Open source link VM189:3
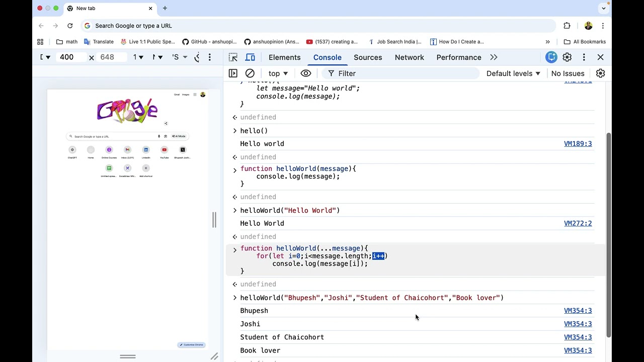The width and height of the screenshot is (644, 362). click(578, 144)
